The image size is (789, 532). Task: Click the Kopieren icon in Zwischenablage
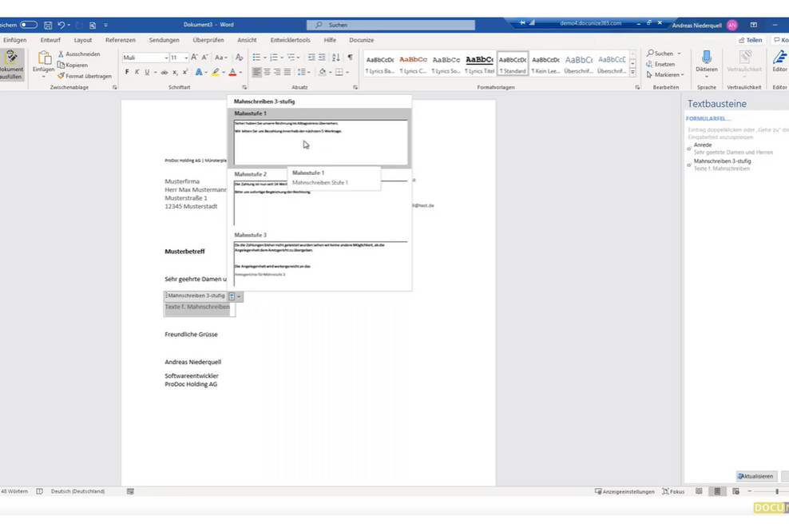tap(61, 65)
